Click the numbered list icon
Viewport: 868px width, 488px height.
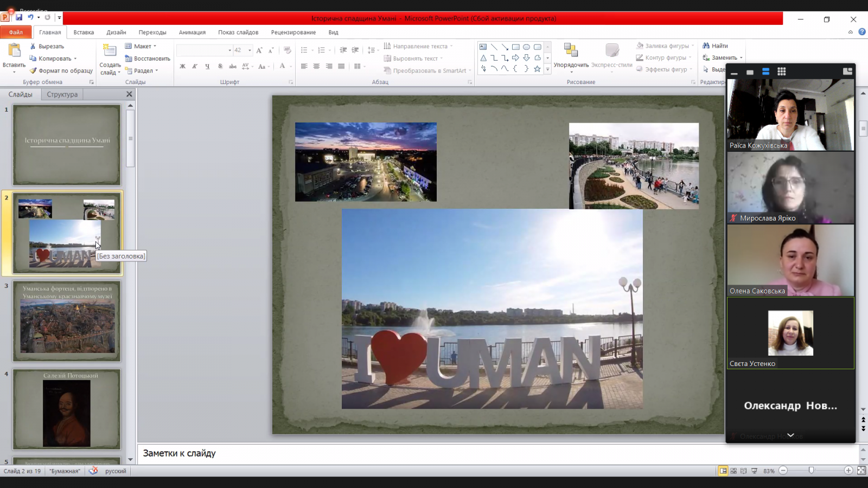[321, 50]
